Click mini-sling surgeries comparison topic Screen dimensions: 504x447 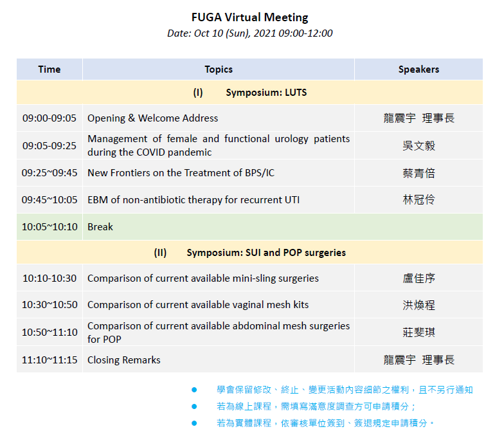point(203,278)
